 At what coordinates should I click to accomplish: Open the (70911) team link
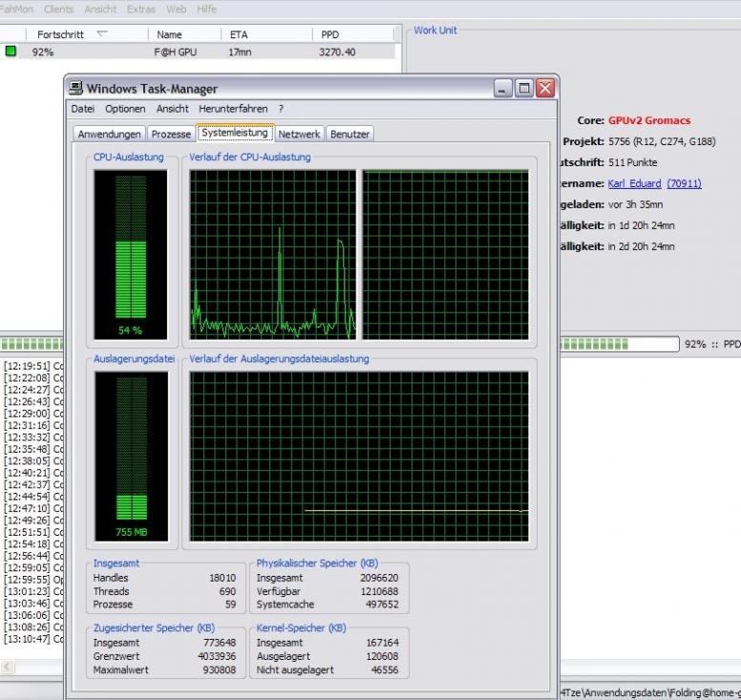pos(685,183)
